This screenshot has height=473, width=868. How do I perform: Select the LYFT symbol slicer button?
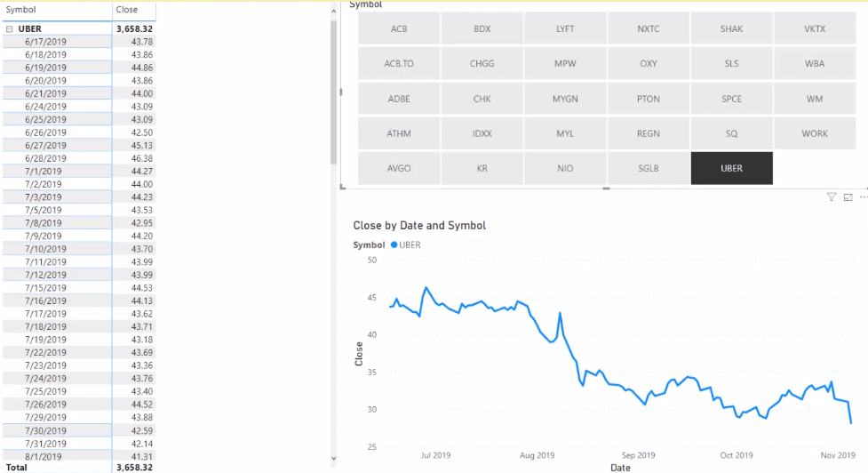pyautogui.click(x=565, y=28)
